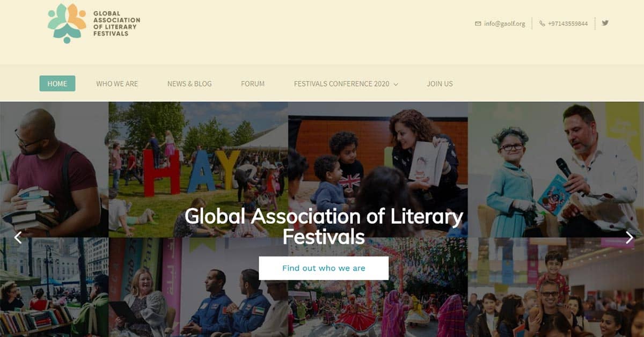
Task: Advance slider with right arrow
Action: pos(629,237)
